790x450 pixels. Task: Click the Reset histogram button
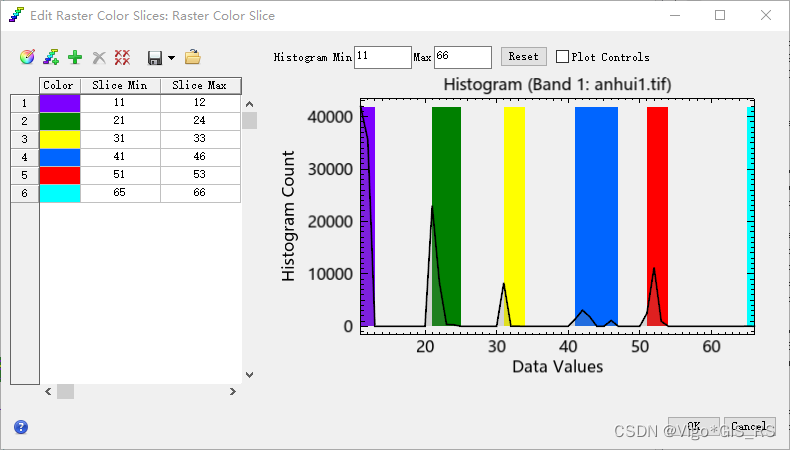tap(523, 56)
